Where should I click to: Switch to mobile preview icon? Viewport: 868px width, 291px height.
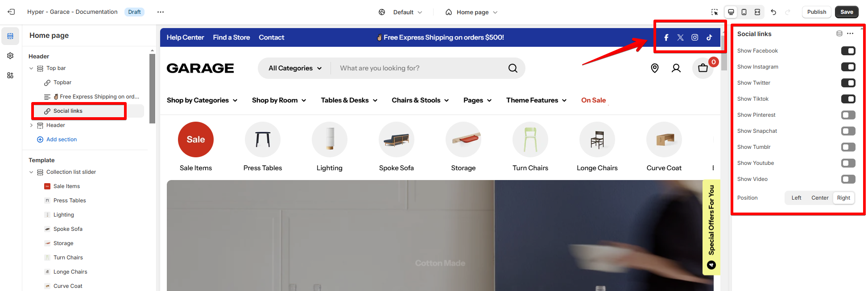[744, 12]
